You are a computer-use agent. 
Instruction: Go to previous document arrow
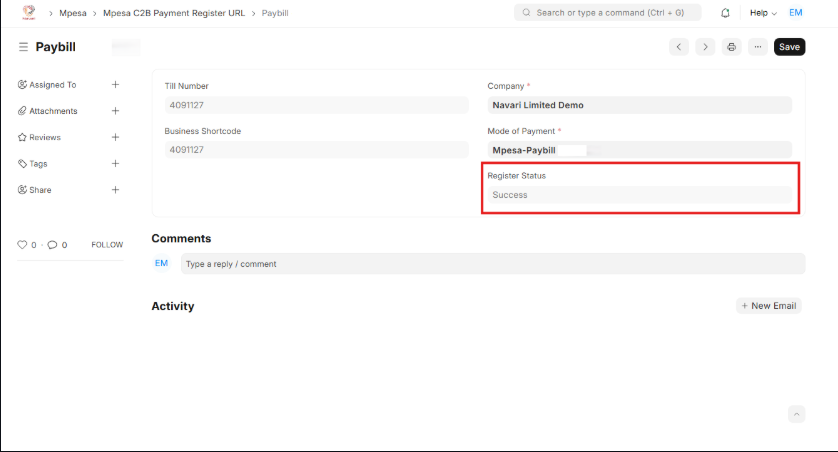coord(679,47)
